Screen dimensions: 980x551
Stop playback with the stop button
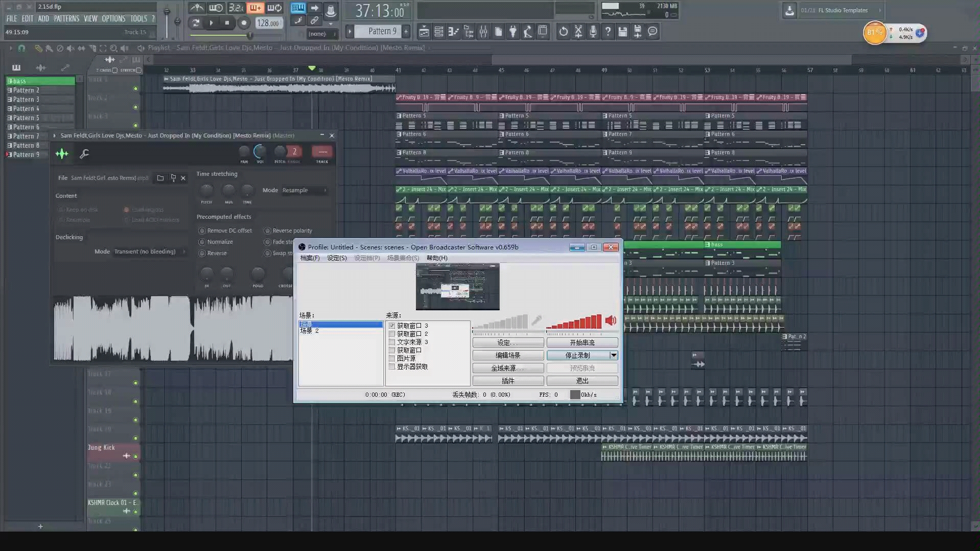coord(227,22)
